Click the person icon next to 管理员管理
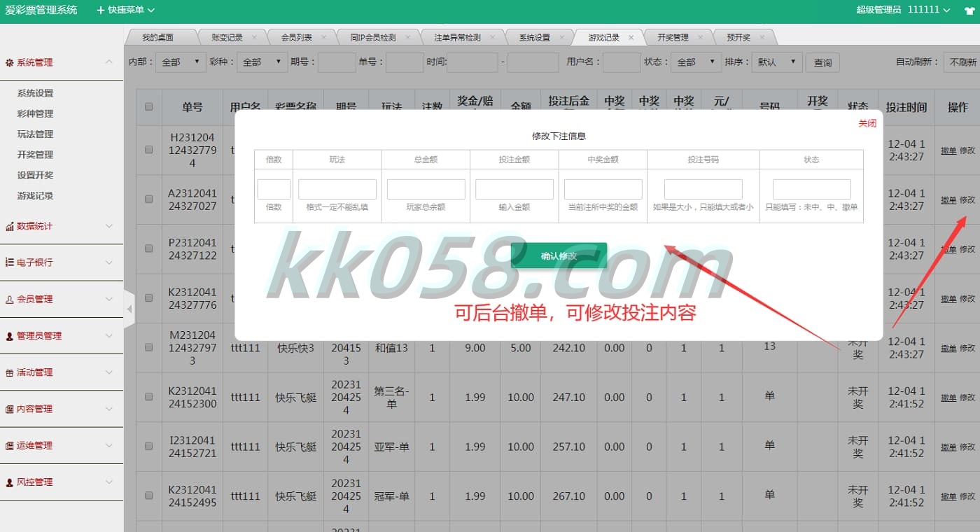980x532 pixels. 9,336
